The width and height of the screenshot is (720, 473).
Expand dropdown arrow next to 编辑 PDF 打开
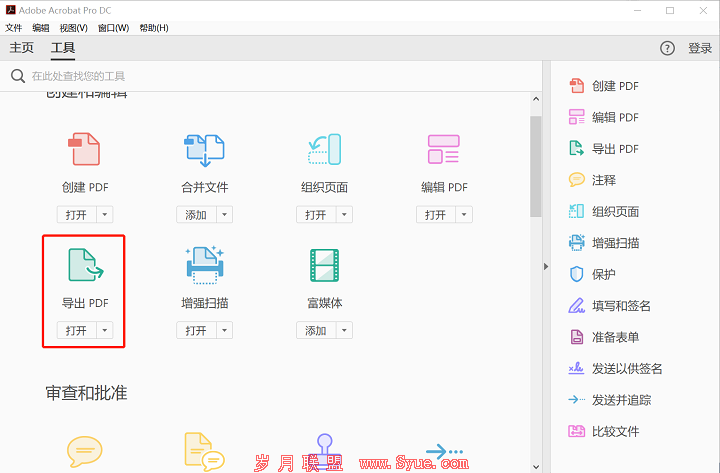coord(464,214)
